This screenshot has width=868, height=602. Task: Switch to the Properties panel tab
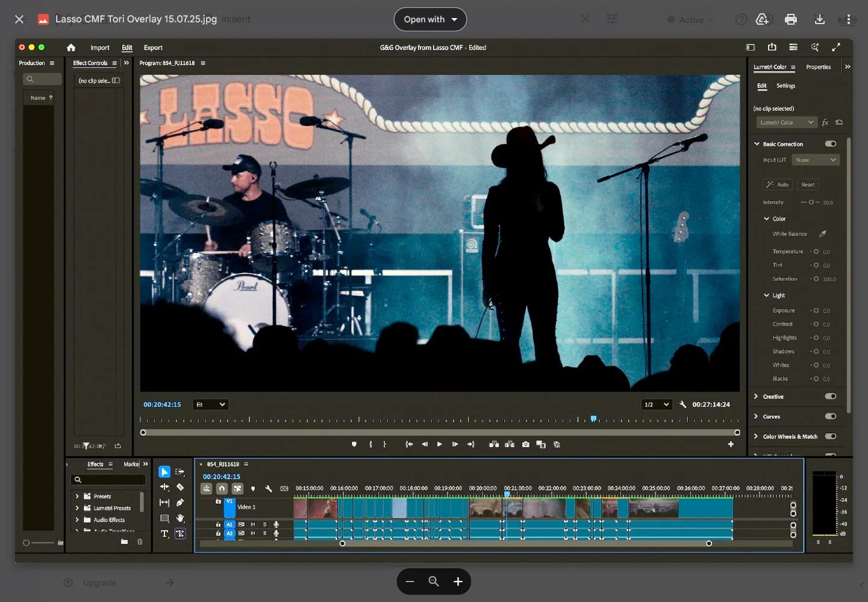click(x=818, y=67)
